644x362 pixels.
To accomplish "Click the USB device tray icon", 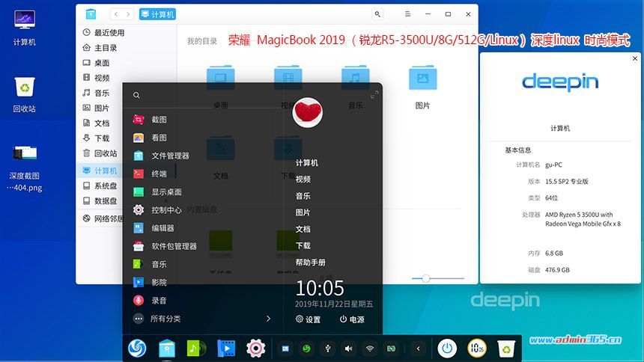I will (x=328, y=349).
